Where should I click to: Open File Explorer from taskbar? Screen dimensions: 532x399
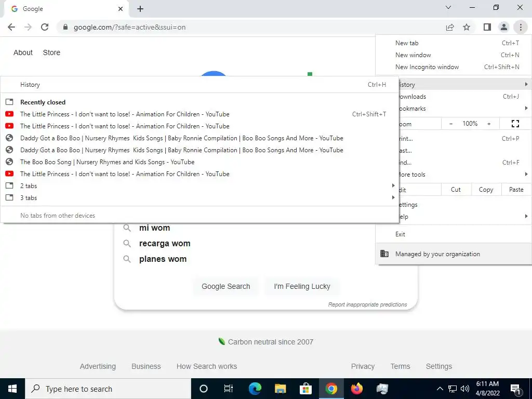pyautogui.click(x=280, y=389)
